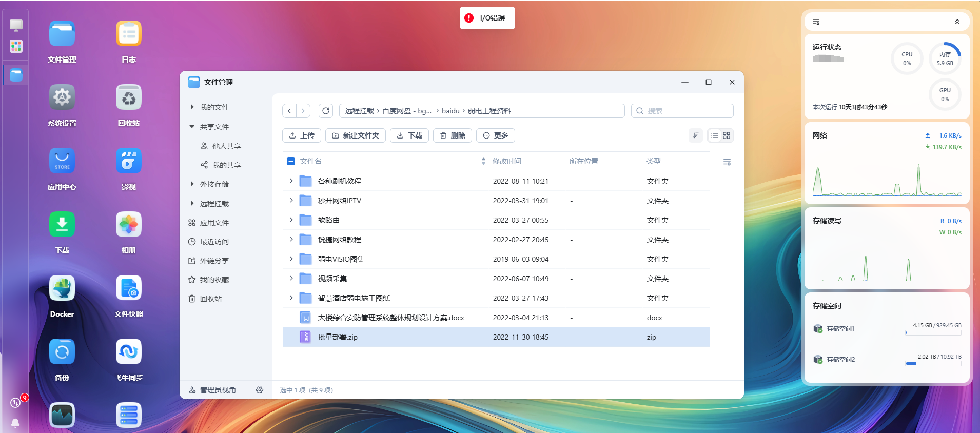Expand the 我的文件 tree node
The width and height of the screenshot is (980, 433).
tap(192, 107)
